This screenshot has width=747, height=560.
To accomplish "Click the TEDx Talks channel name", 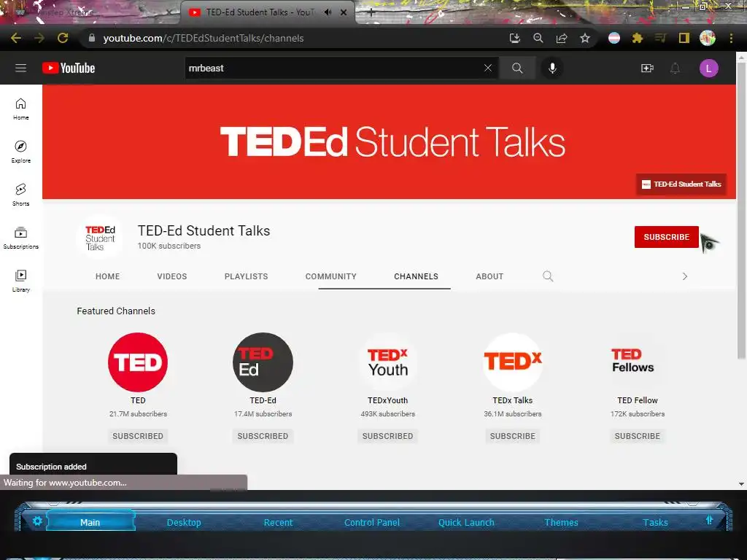I will [x=513, y=400].
